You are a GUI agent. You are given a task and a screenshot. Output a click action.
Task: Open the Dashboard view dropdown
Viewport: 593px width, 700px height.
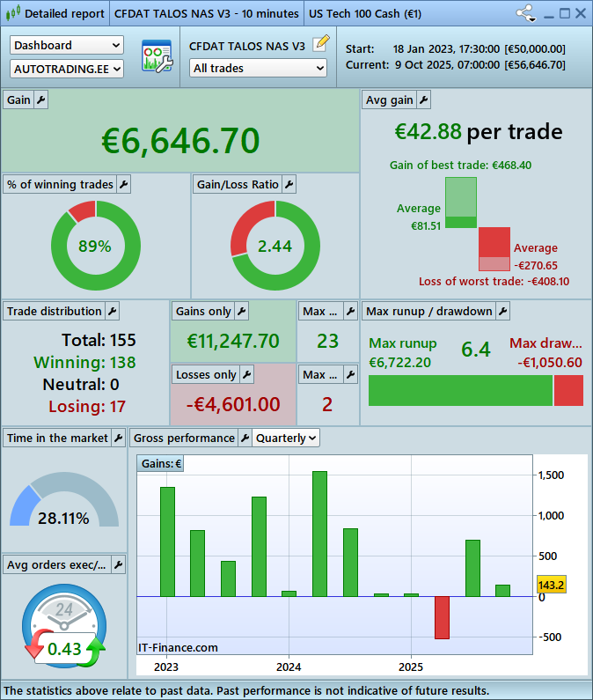click(67, 45)
